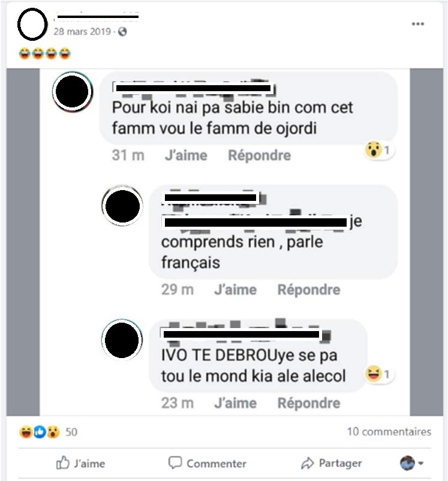Viewport: 448px width, 481px height.
Task: Click the first commenter's avatar
Action: point(73,91)
